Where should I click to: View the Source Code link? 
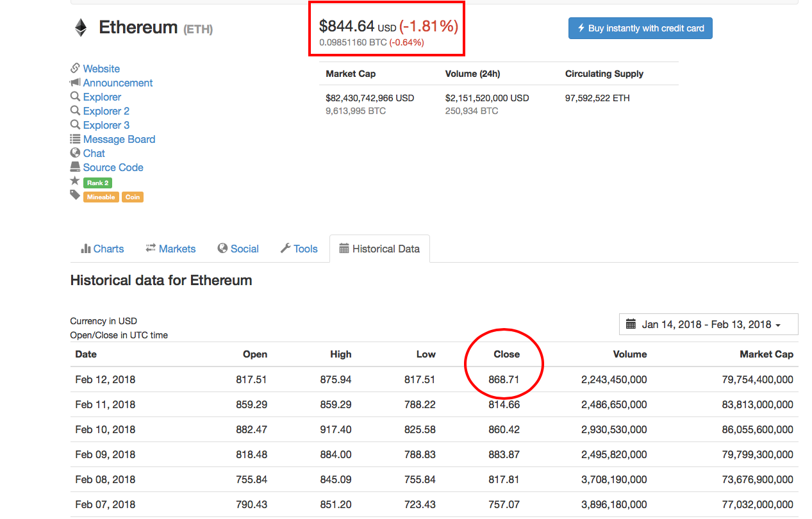pos(113,167)
